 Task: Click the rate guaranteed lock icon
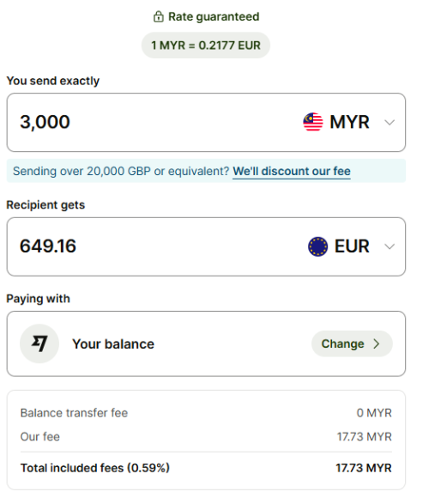pyautogui.click(x=159, y=16)
